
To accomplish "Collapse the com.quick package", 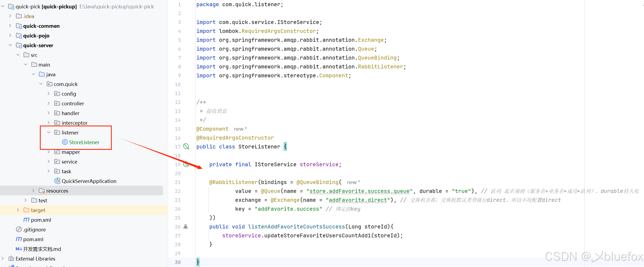I will point(41,84).
